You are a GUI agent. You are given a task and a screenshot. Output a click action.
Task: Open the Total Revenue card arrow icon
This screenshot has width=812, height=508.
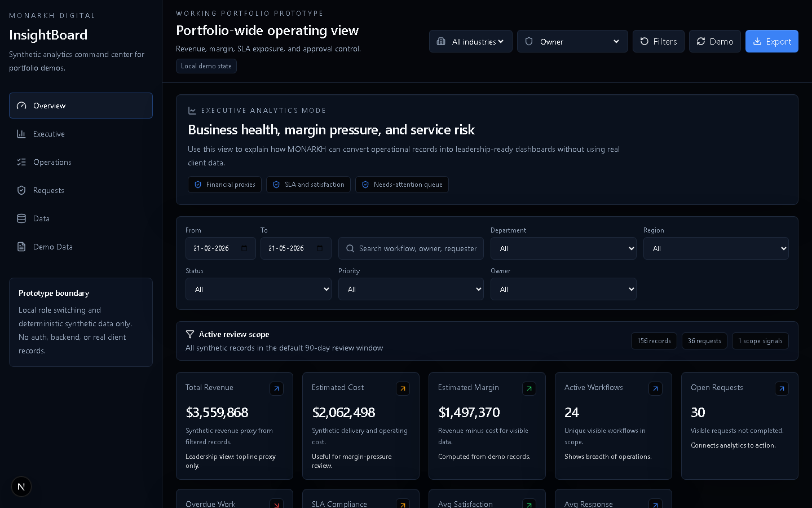[x=276, y=388]
